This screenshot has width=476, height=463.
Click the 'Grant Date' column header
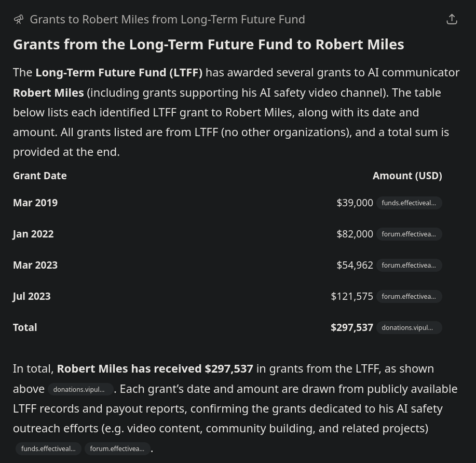(x=40, y=176)
